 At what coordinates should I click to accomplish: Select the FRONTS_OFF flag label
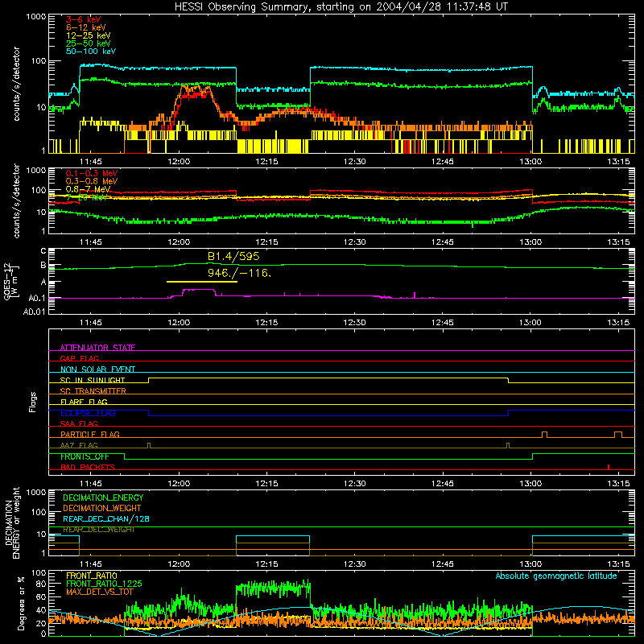tap(85, 456)
